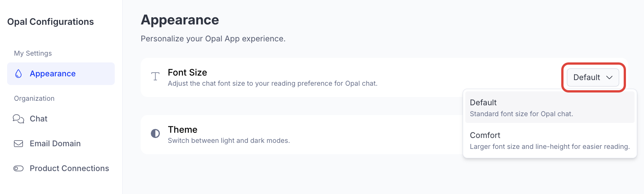Click the Product Connections toggle-shaped icon
Screen dimensions: 644x194
tap(18, 168)
